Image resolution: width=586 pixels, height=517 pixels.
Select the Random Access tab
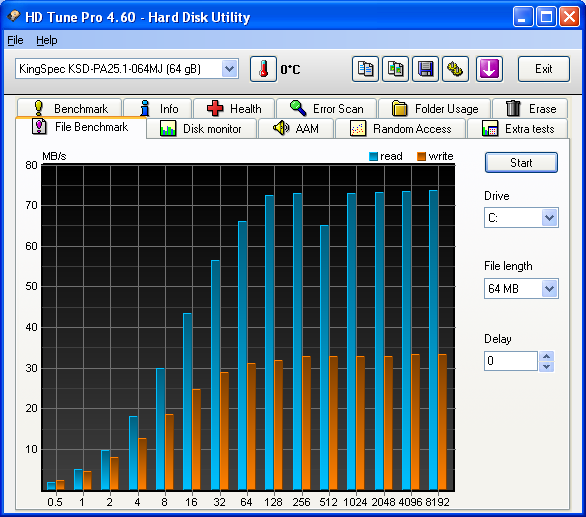click(400, 129)
